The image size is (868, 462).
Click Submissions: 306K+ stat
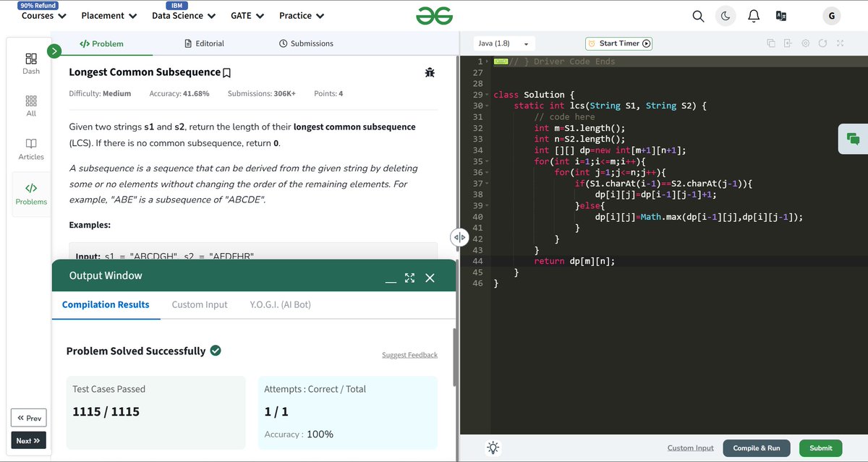coord(262,94)
